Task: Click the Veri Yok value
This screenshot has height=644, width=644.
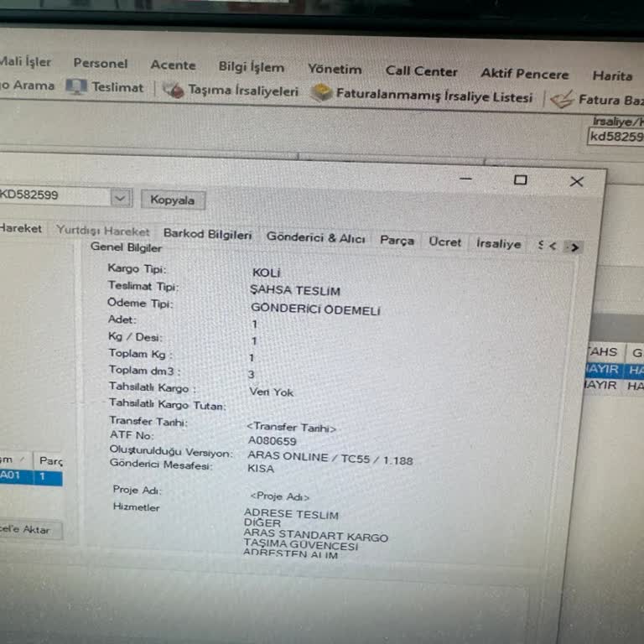Action: coord(272,392)
